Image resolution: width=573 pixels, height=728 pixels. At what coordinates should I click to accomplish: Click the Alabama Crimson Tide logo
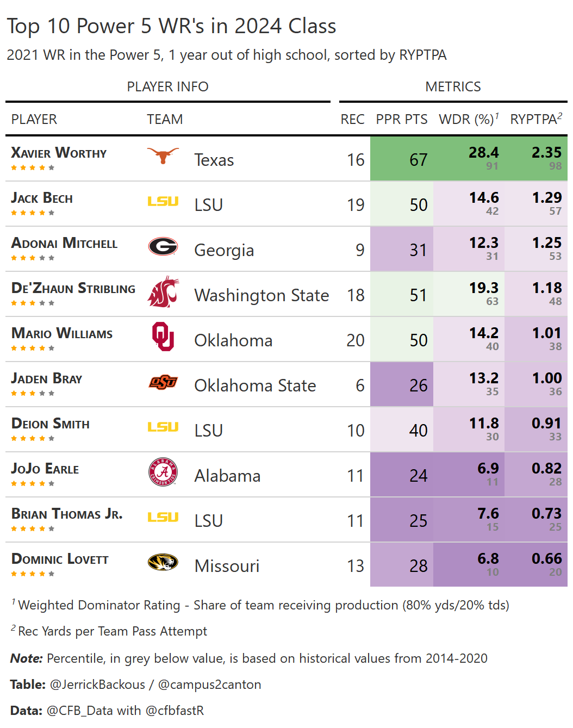tap(163, 472)
